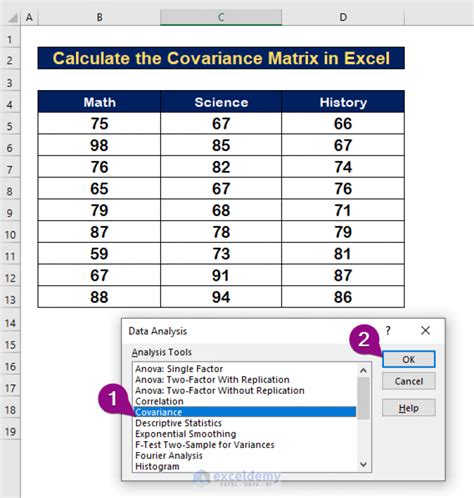Image resolution: width=474 pixels, height=498 pixels.
Task: Click the list scrollbar up arrow
Action: point(363,370)
